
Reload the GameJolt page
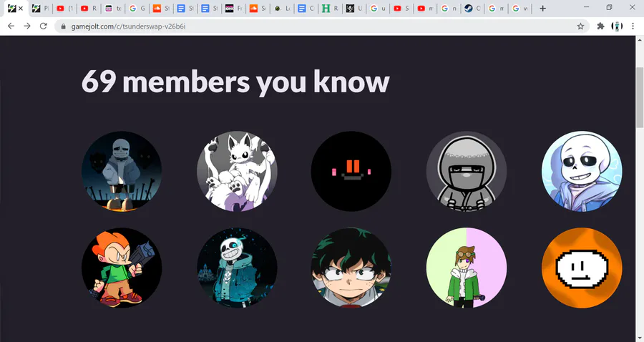coord(43,26)
